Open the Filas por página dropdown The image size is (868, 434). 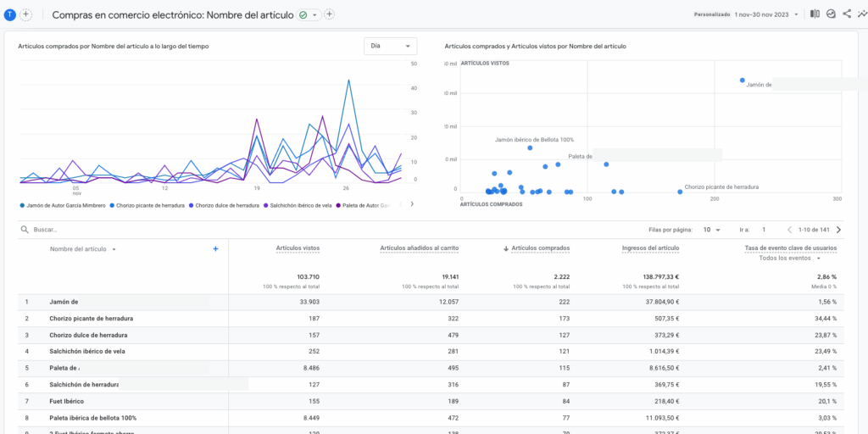(712, 230)
